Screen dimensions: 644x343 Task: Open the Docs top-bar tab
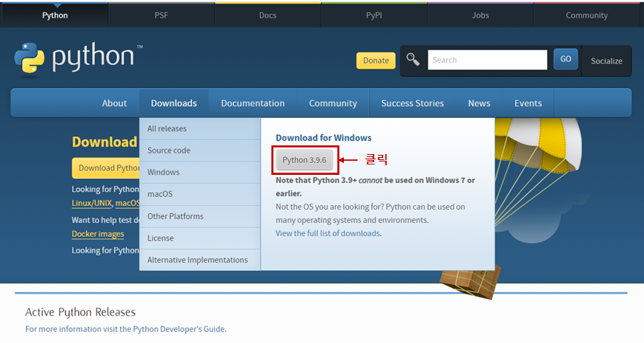pyautogui.click(x=268, y=16)
